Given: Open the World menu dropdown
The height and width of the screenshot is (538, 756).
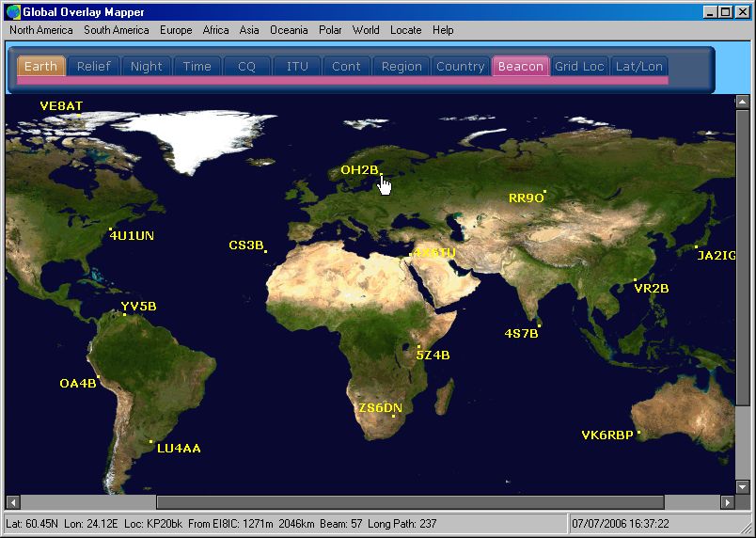Looking at the screenshot, I should pos(366,30).
